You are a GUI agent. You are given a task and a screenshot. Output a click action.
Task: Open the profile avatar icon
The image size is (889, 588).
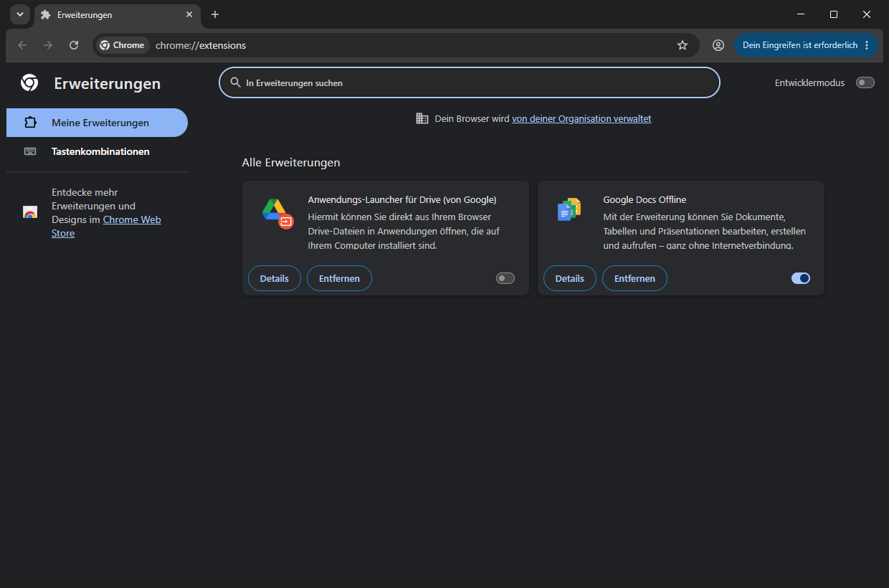pos(718,45)
